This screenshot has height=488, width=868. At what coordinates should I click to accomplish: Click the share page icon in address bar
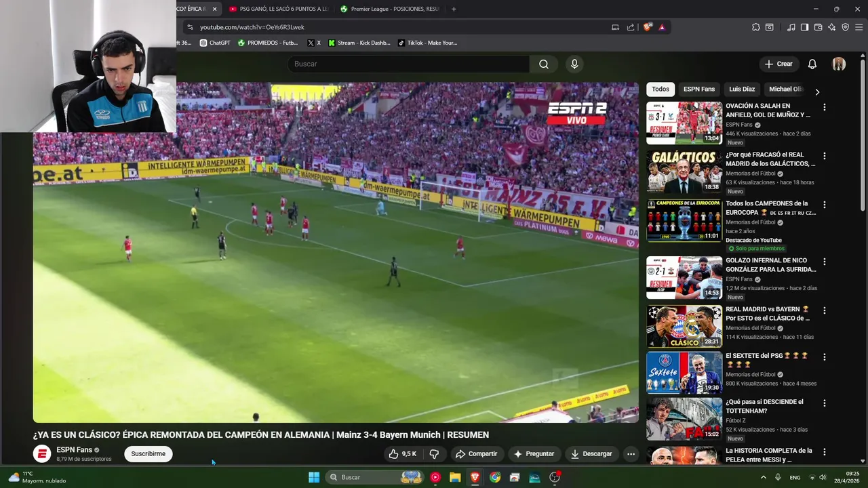tap(631, 27)
